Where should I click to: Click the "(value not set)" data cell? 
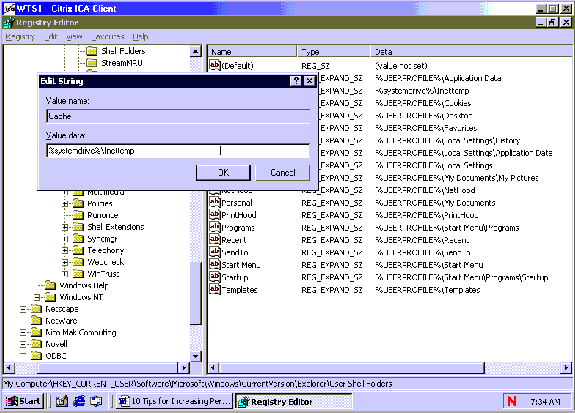coord(402,66)
